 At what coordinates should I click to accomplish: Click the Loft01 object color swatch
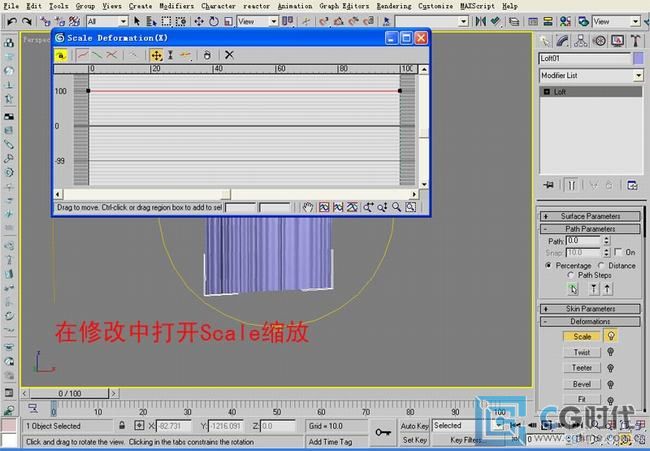[x=637, y=59]
